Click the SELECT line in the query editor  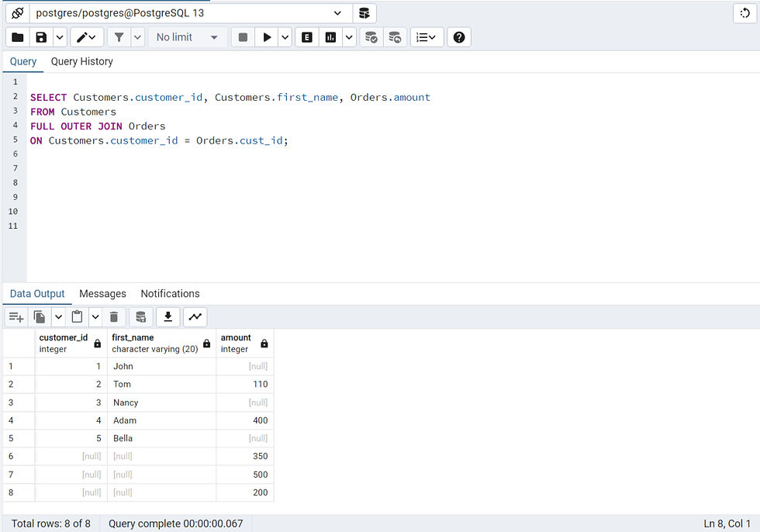230,98
